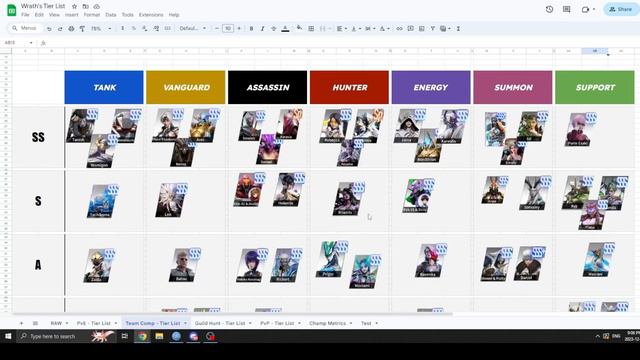Open the All sheets list icon
This screenshot has width=640, height=360.
(x=35, y=323)
